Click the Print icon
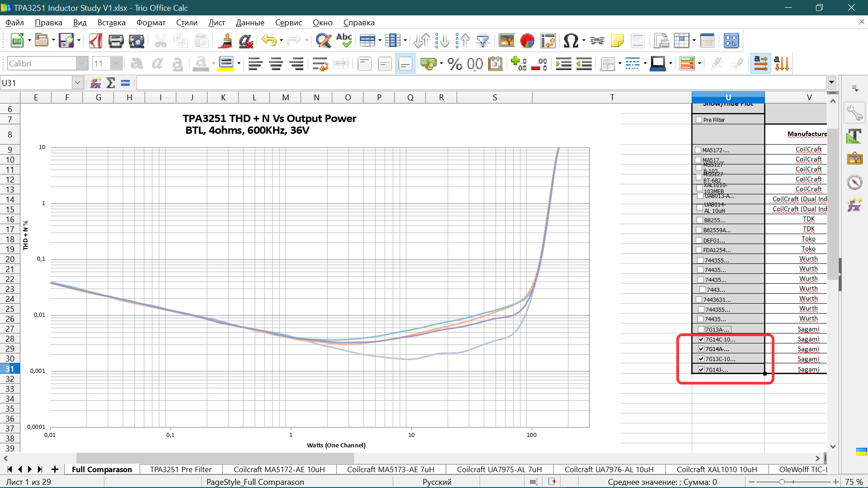This screenshot has width=868, height=488. tap(116, 41)
